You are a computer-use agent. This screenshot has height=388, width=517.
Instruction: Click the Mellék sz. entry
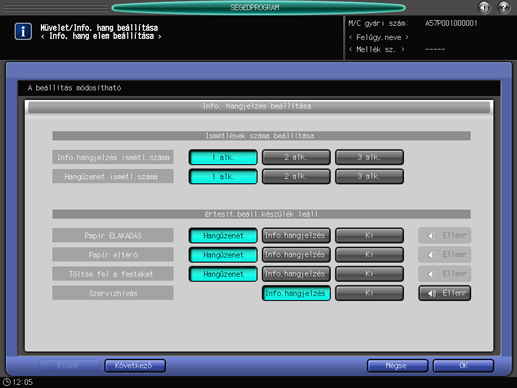pos(377,50)
